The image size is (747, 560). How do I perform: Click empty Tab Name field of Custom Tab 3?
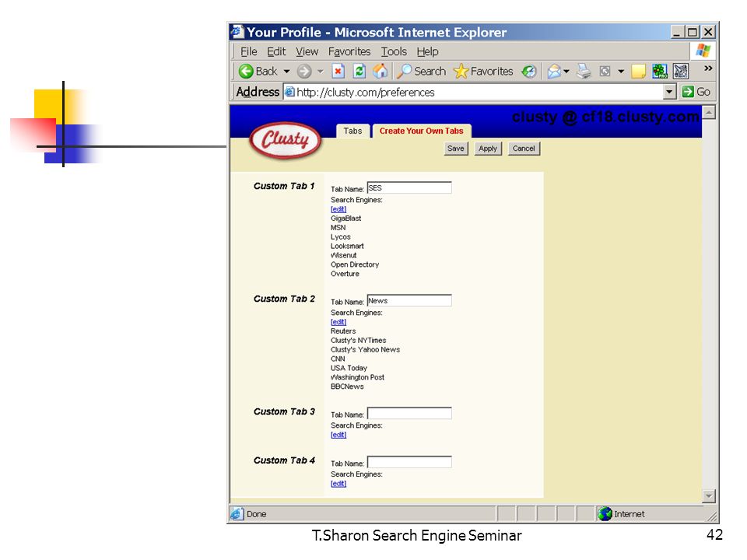tap(409, 413)
